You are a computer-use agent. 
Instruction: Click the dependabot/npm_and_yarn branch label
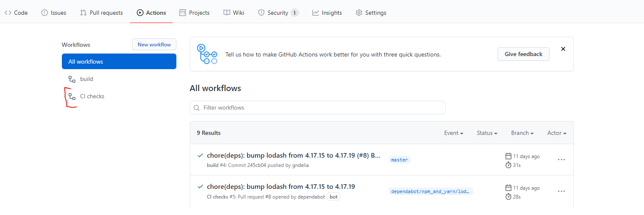click(431, 191)
